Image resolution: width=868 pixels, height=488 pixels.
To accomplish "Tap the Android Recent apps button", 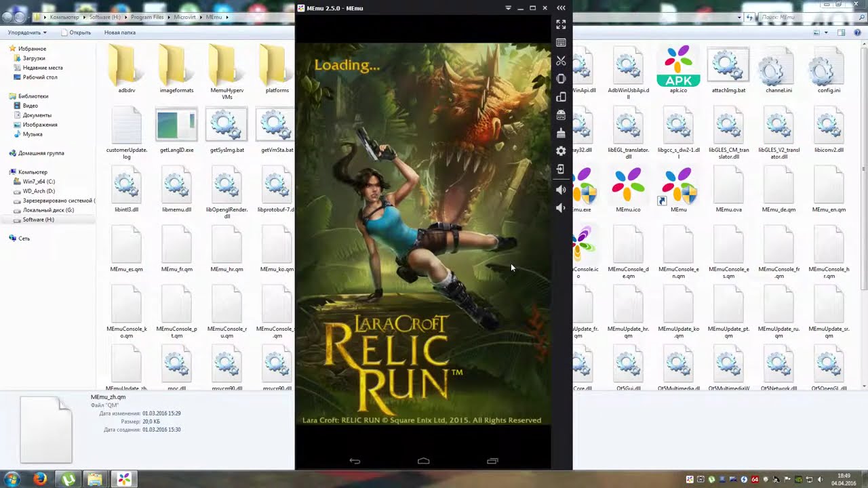I will 493,461.
